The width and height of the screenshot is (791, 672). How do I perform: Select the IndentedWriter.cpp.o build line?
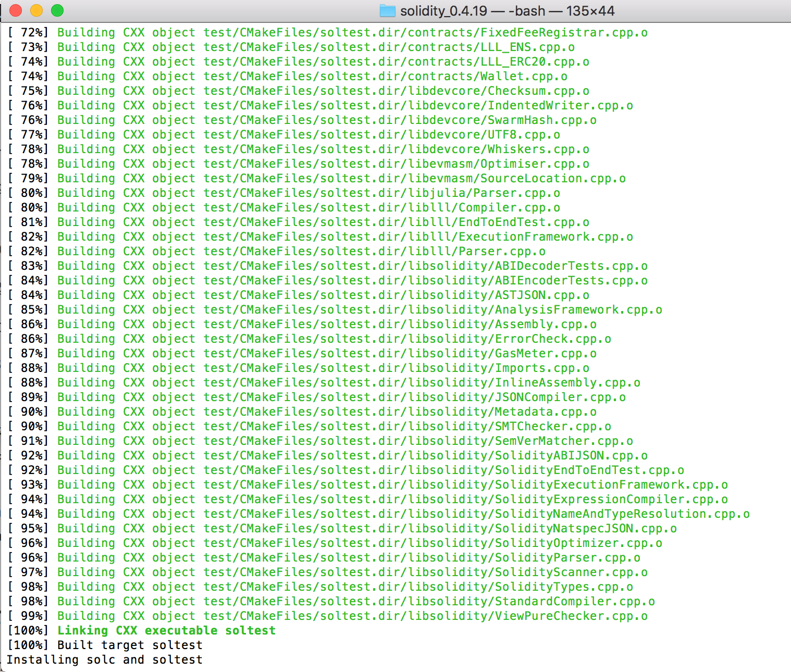click(x=320, y=105)
